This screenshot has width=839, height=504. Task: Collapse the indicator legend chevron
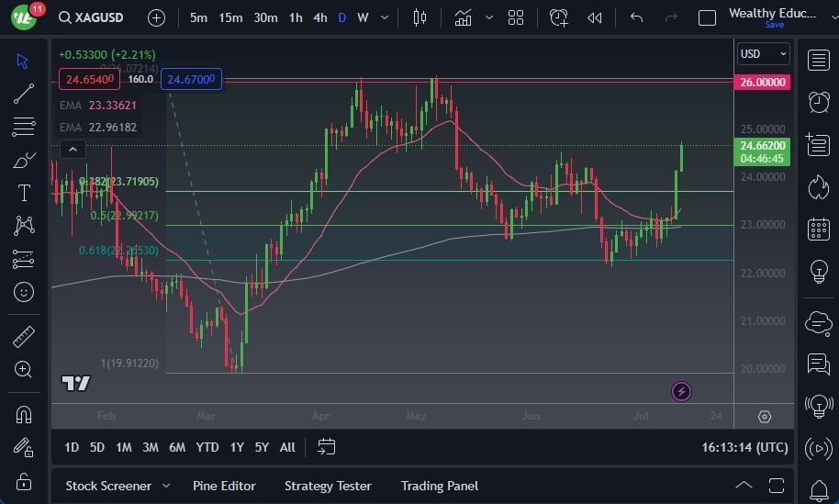[73, 149]
